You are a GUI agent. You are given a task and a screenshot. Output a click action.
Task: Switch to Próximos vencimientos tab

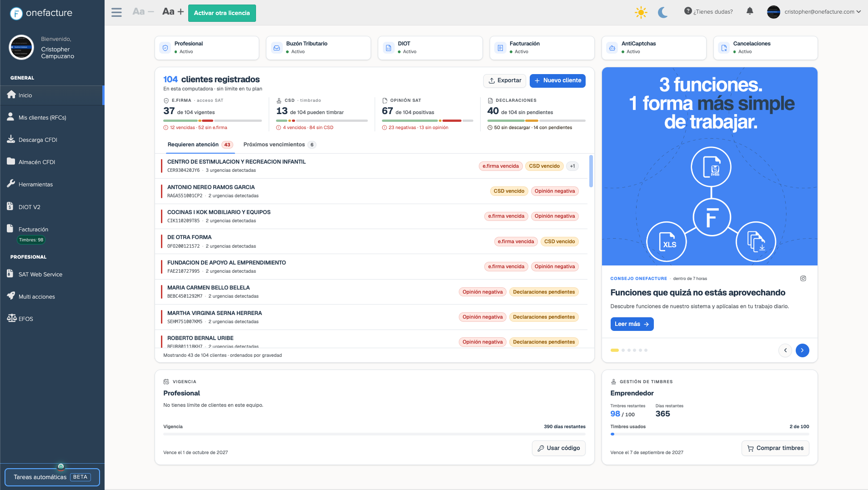point(280,145)
